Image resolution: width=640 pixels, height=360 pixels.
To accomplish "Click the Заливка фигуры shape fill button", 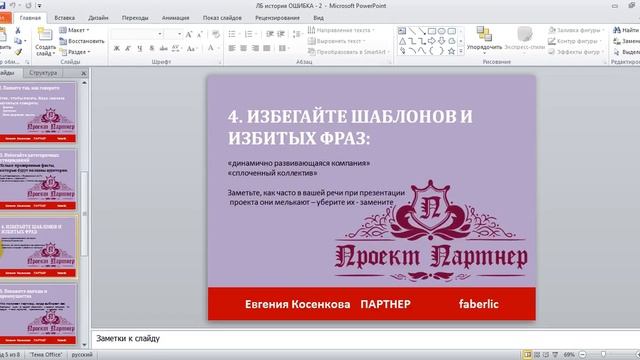I will 576,30.
